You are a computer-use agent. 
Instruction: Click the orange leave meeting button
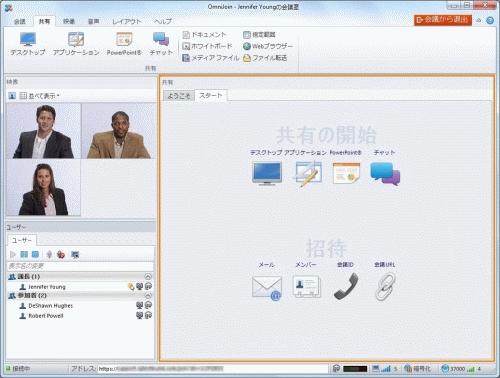pyautogui.click(x=443, y=20)
